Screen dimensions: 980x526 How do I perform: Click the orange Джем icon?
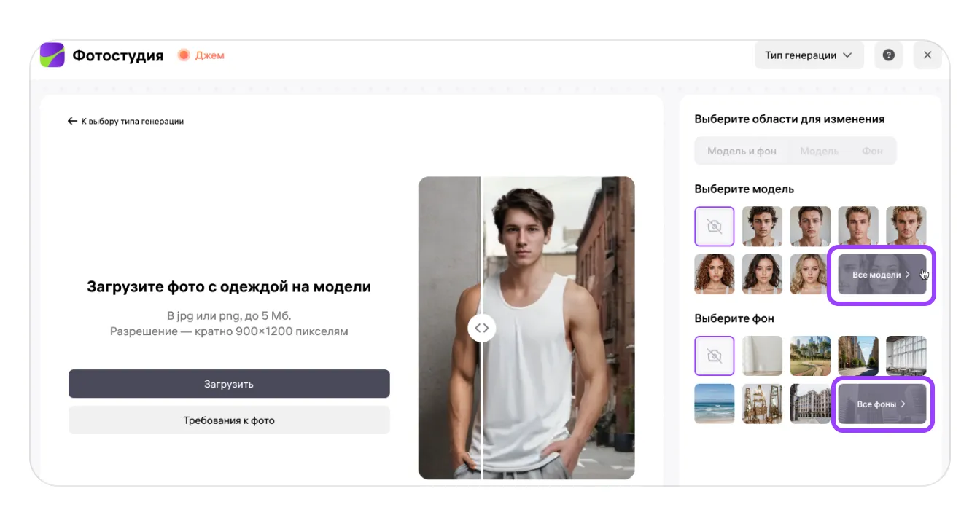184,55
